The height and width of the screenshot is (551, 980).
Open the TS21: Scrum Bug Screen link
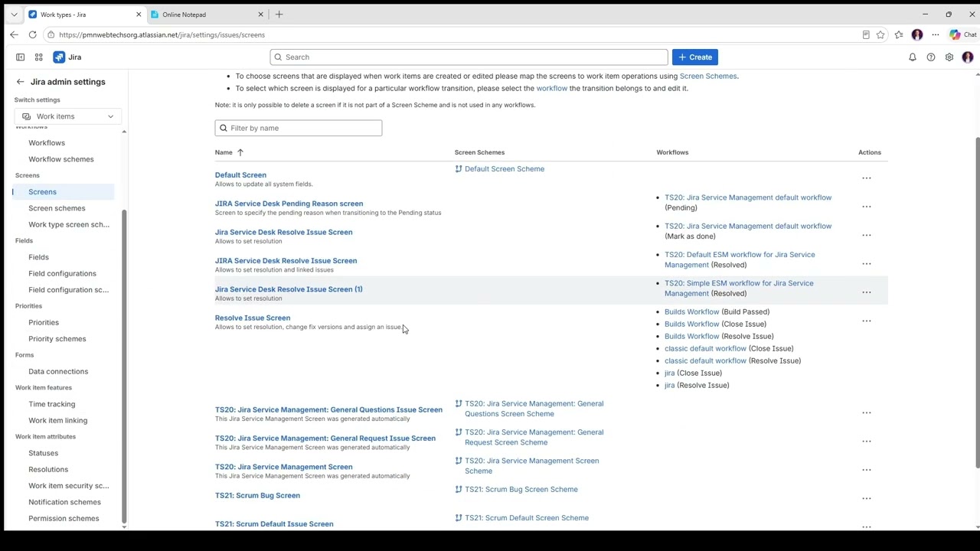tap(257, 496)
